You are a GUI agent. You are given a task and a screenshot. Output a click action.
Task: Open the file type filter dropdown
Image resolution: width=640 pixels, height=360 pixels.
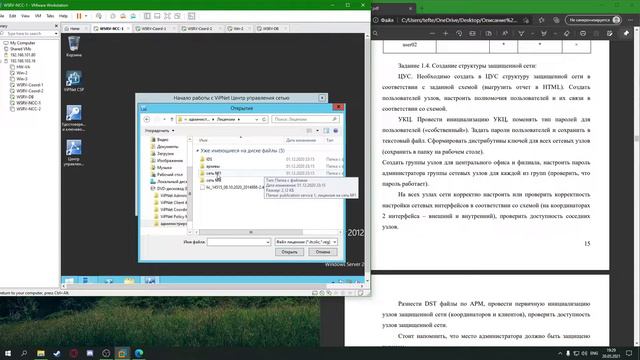tap(306, 242)
